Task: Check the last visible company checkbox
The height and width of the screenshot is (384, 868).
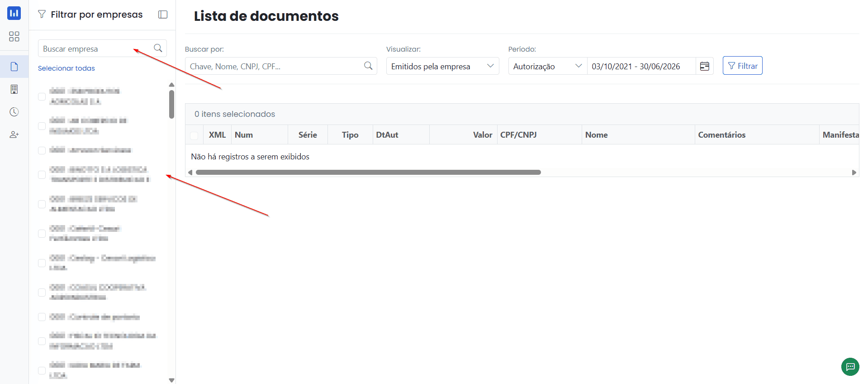Action: coord(42,370)
